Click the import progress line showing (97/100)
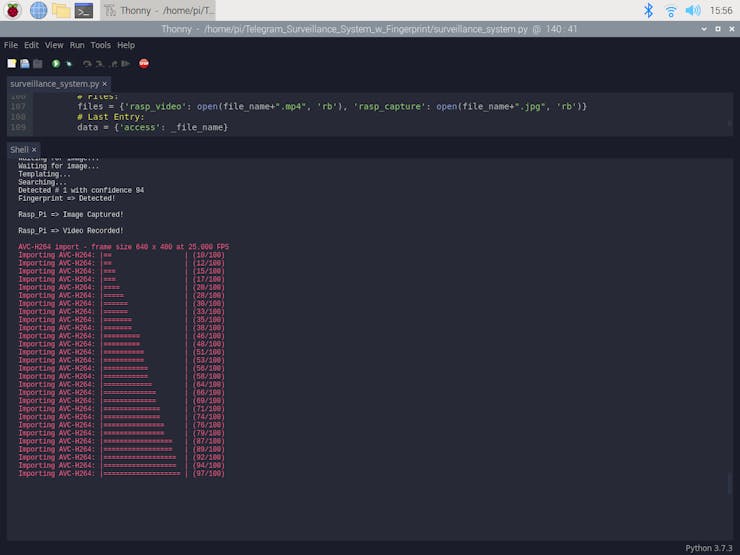Viewport: 740px width, 555px height. pyautogui.click(x=121, y=473)
